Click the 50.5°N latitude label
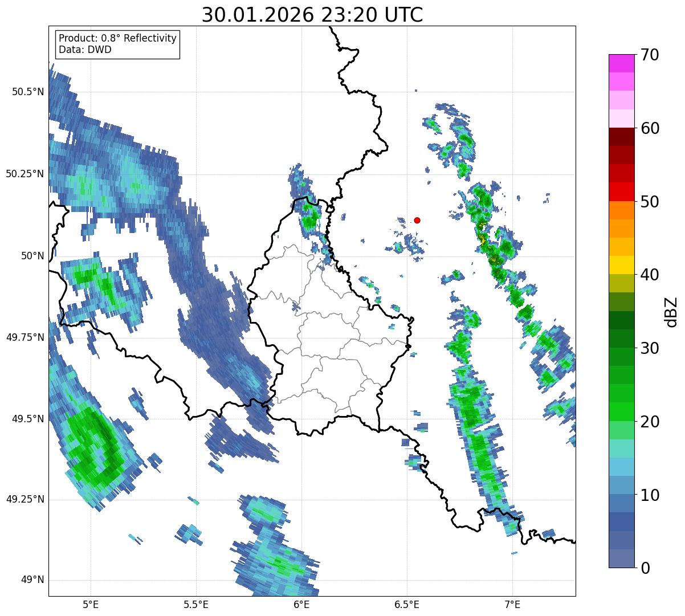685x616 pixels. pos(27,92)
